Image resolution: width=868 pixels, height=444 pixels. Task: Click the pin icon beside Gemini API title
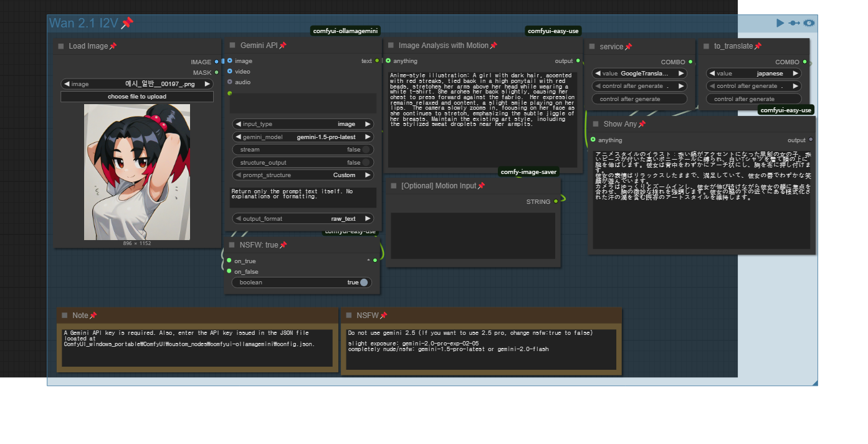[283, 46]
